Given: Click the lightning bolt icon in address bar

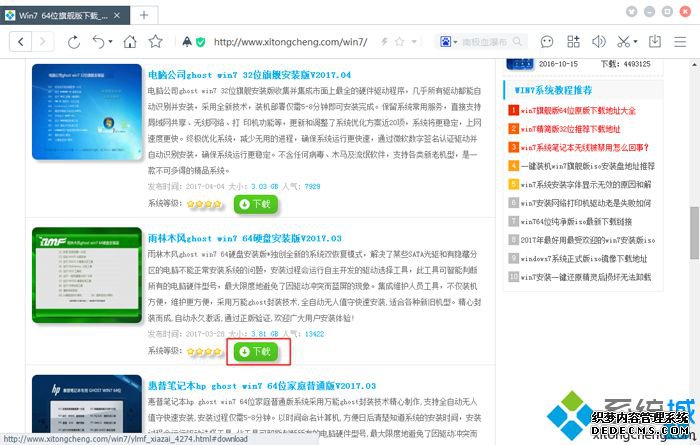Looking at the screenshot, I should coord(384,42).
